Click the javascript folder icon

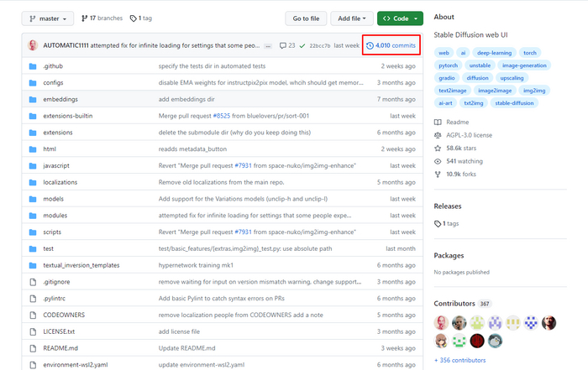[x=33, y=165]
